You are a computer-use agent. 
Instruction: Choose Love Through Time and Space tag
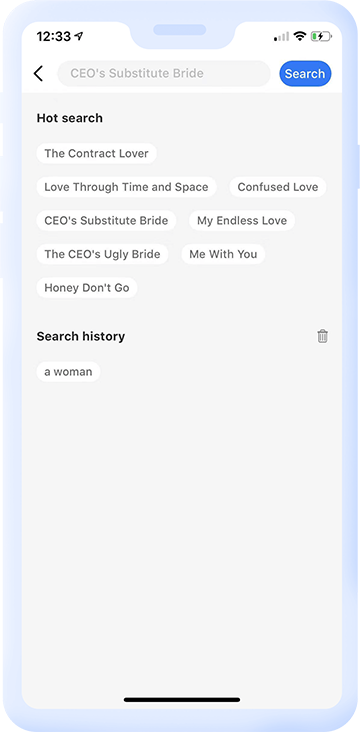pos(126,187)
